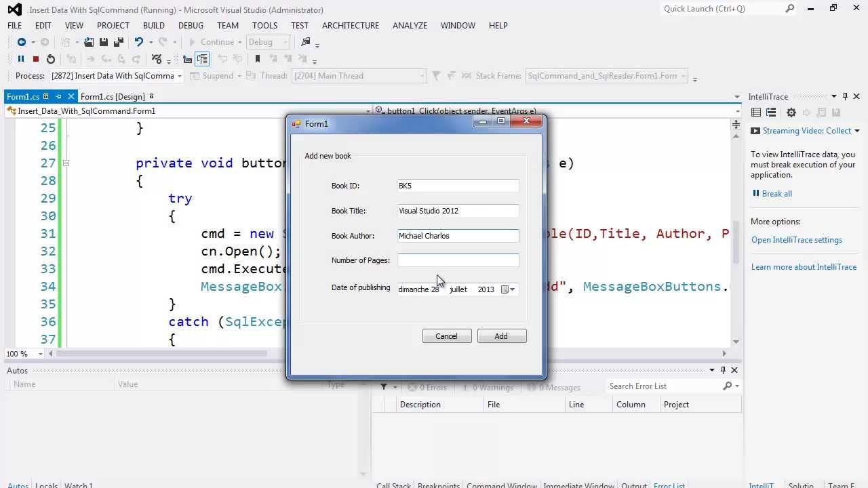Save the current file with the single-disk icon
Screen dimensions: 868x488
tap(104, 42)
